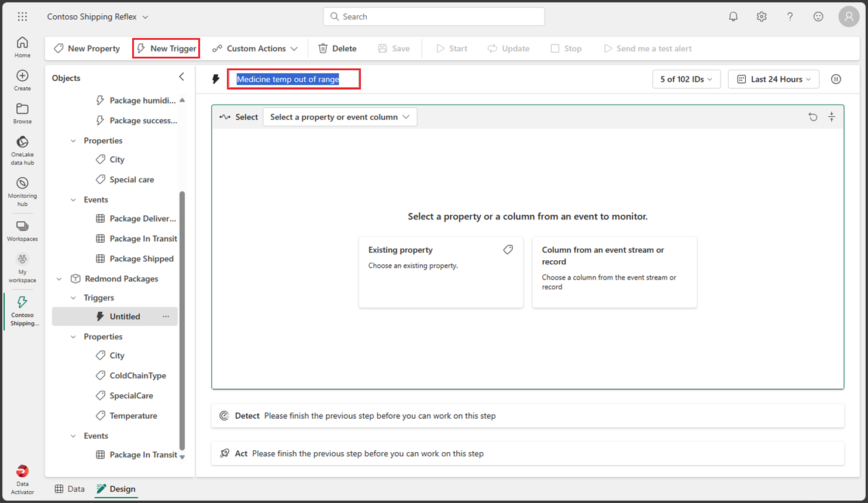This screenshot has height=503, width=868.
Task: Open more options for Untitled trigger
Action: coord(166,316)
